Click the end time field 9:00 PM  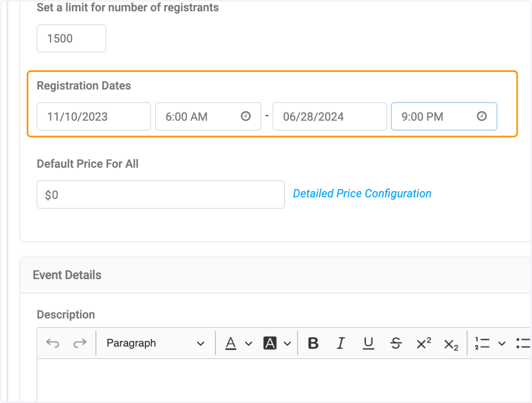(444, 116)
